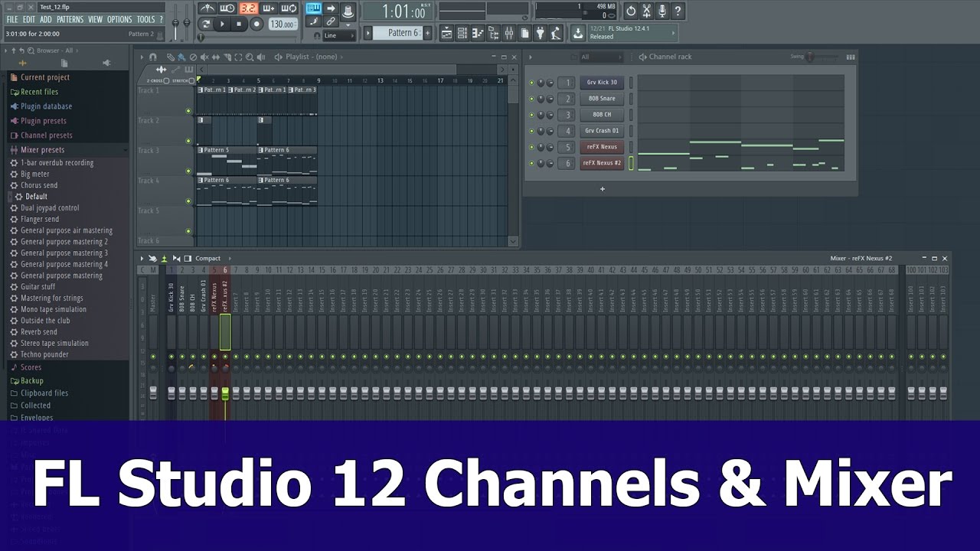Expand the Clipboard files folder
The image size is (980, 551).
coord(44,393)
